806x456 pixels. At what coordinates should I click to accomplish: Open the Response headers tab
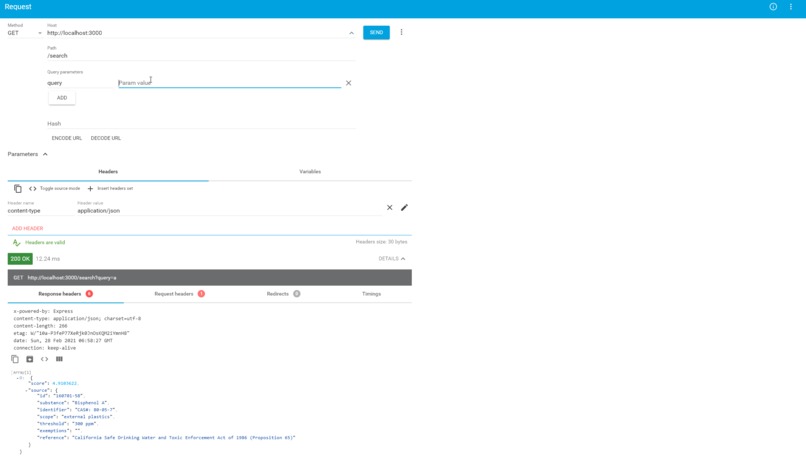point(65,294)
